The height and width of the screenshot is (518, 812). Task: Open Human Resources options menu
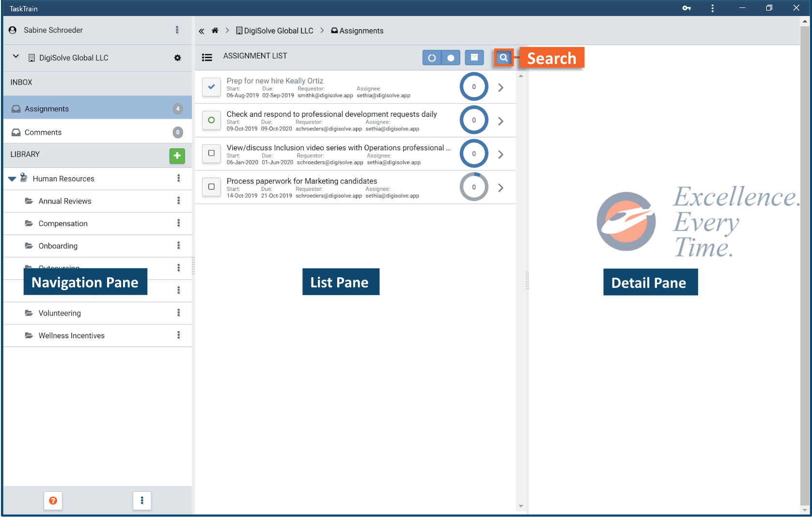[179, 178]
